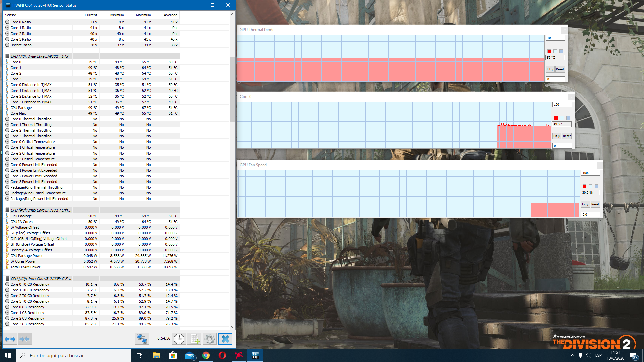
Task: Launch File Explorer from the taskbar
Action: click(x=156, y=355)
